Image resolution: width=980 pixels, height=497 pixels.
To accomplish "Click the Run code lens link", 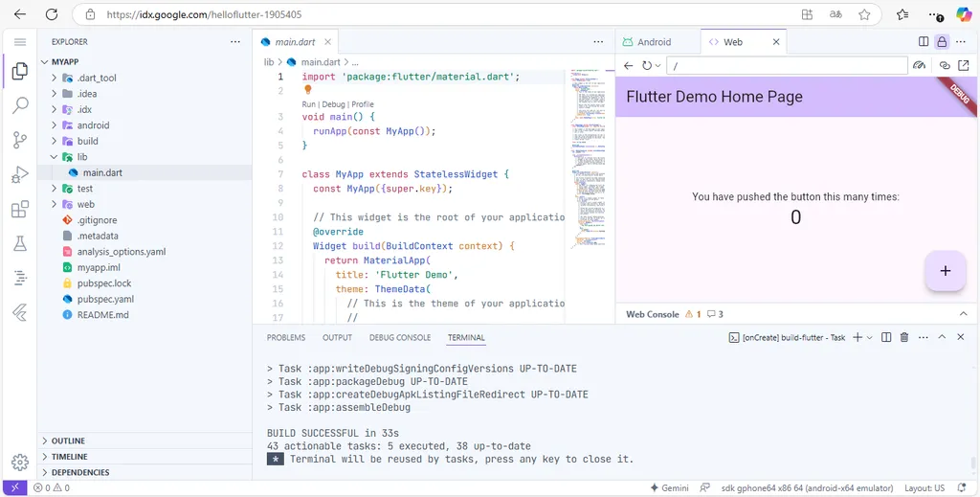I will point(308,104).
